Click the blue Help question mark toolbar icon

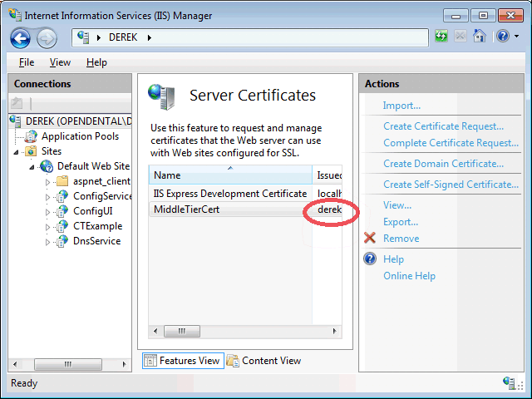[503, 36]
